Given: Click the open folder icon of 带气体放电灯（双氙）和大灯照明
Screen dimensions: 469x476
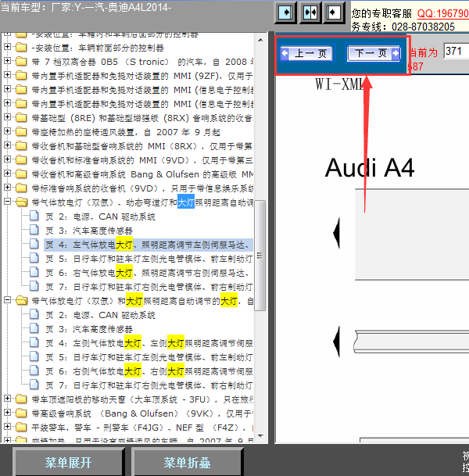Looking at the screenshot, I should click(x=21, y=301).
